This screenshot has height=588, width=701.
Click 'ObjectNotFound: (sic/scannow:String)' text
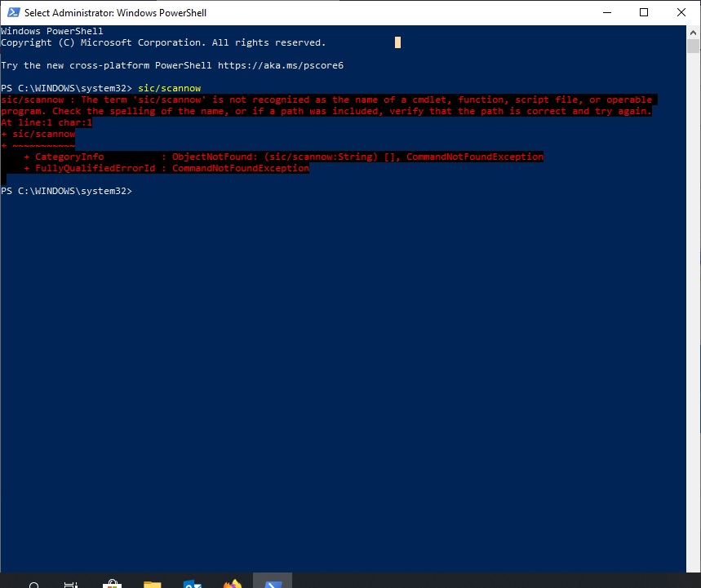(275, 157)
